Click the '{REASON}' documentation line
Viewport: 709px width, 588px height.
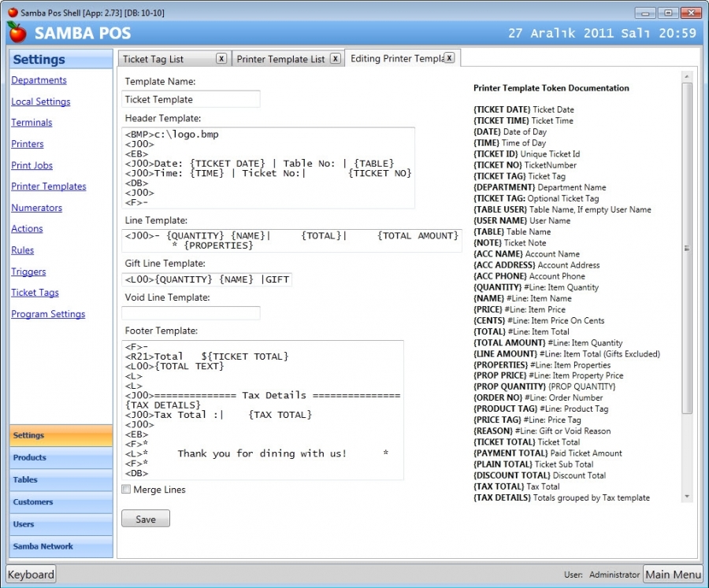click(x=542, y=431)
